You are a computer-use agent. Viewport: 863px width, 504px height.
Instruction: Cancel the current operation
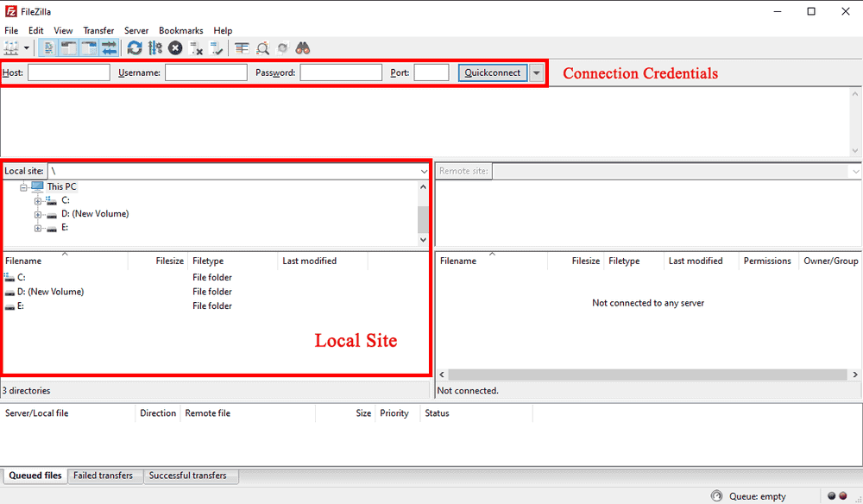(x=175, y=48)
